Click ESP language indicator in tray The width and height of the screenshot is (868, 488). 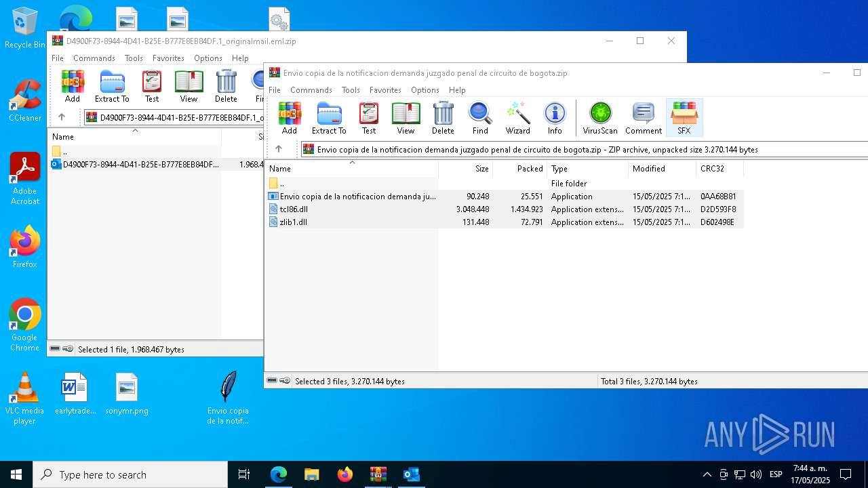point(776,474)
